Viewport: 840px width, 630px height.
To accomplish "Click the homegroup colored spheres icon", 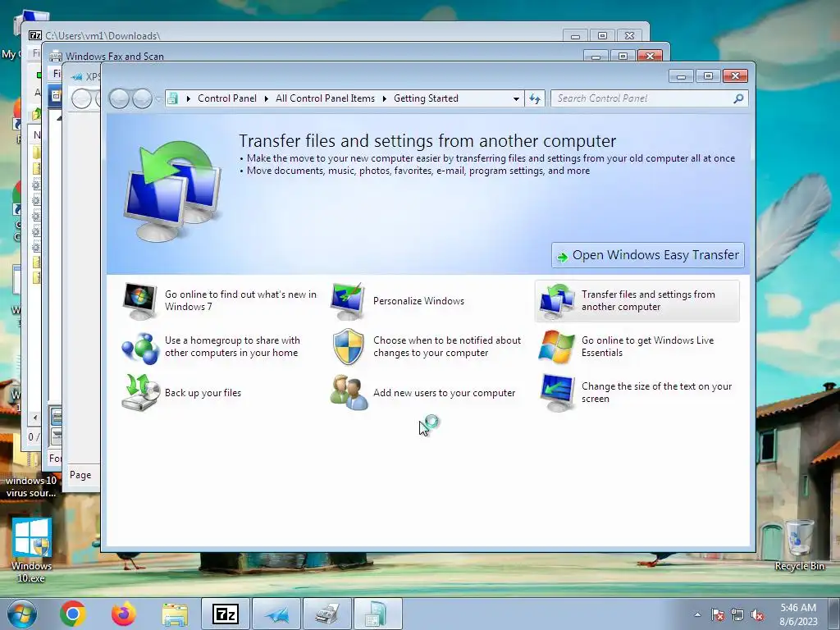I will [139, 347].
